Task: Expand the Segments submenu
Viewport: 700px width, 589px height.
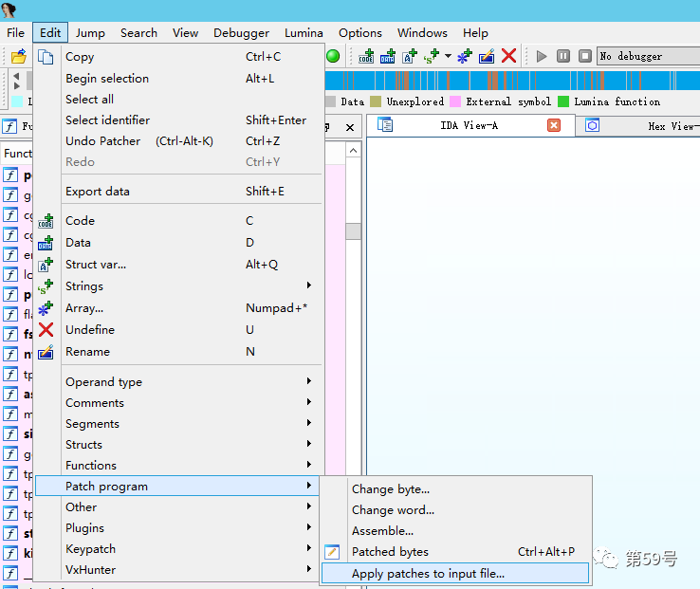Action: 178,424
